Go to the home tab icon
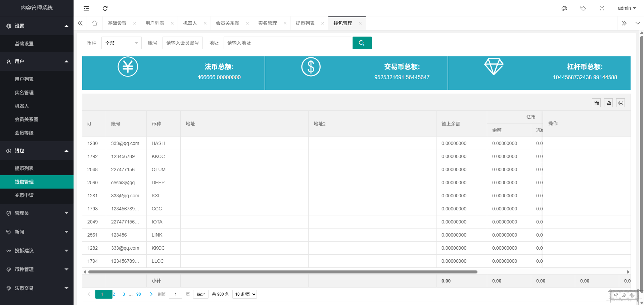 click(x=95, y=23)
